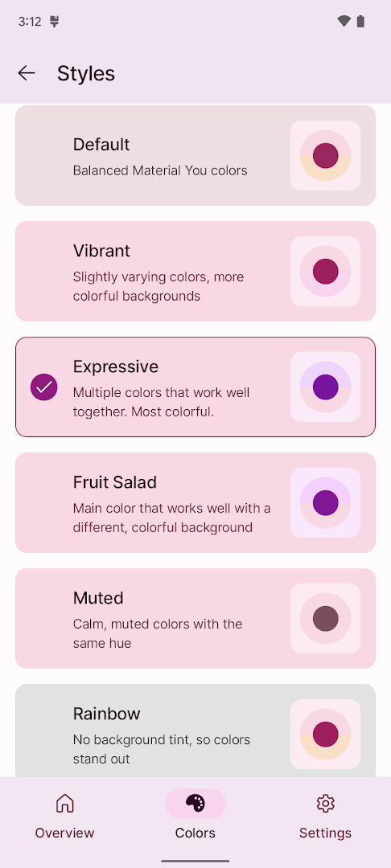This screenshot has width=391, height=868.
Task: Tap the checkmark on Expressive style
Action: (43, 387)
